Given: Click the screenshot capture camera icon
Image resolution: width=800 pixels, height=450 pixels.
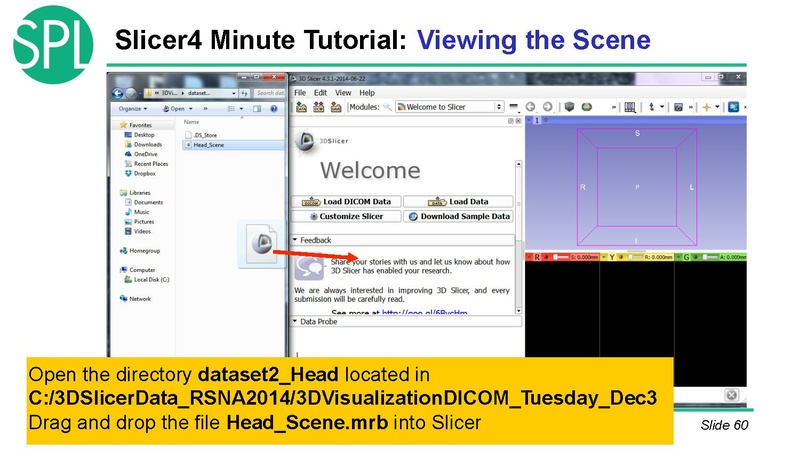Looking at the screenshot, I should [x=678, y=107].
